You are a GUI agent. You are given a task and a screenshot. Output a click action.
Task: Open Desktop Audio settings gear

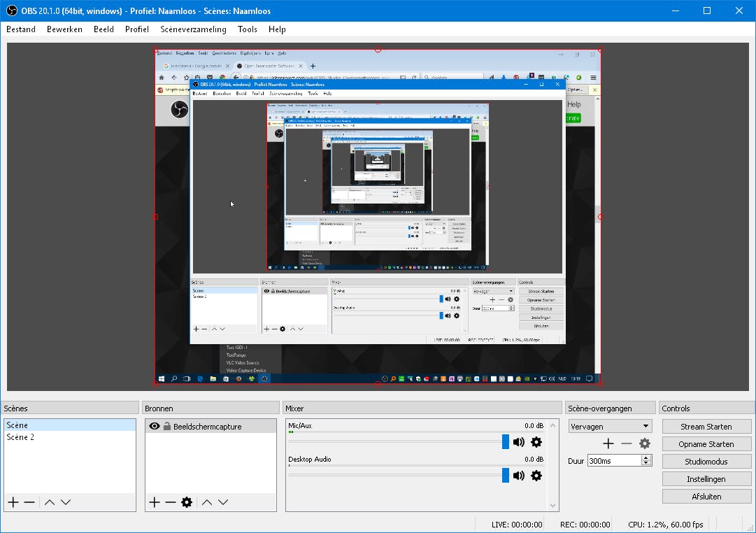coord(536,475)
